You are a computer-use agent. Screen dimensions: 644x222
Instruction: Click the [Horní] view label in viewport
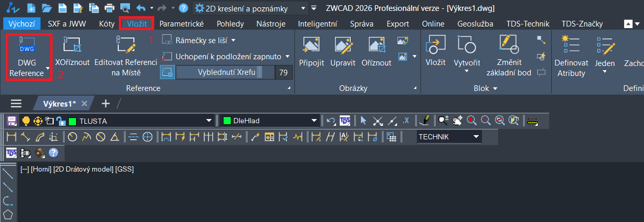tap(41, 169)
